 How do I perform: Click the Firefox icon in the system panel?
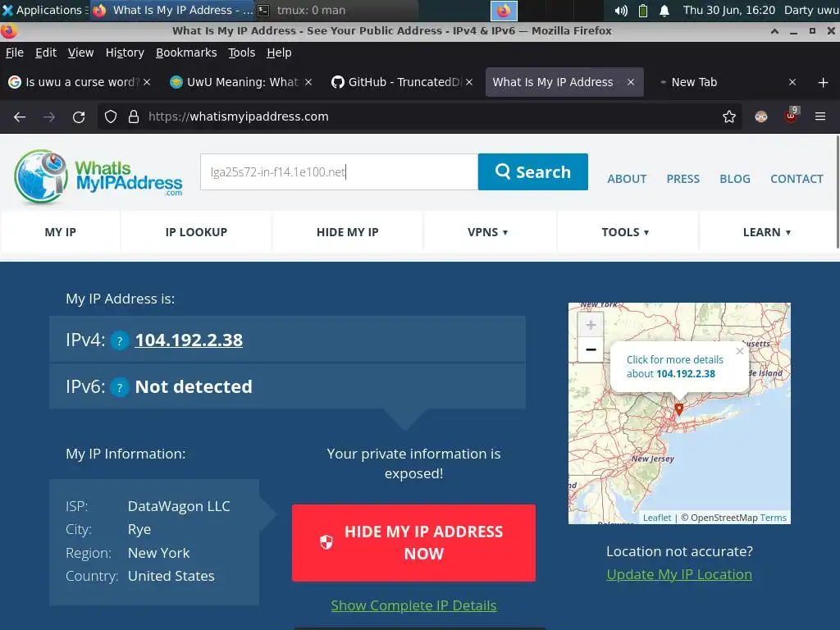504,10
